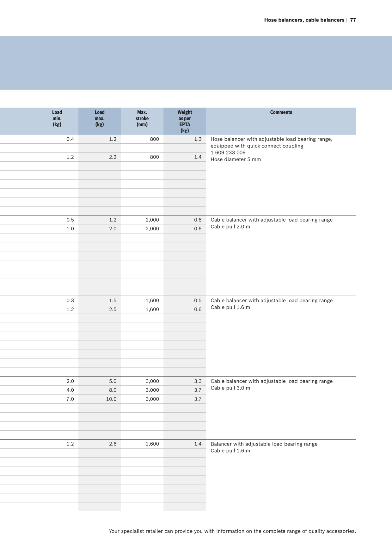Click the specialist retailer footer note

click(x=232, y=531)
